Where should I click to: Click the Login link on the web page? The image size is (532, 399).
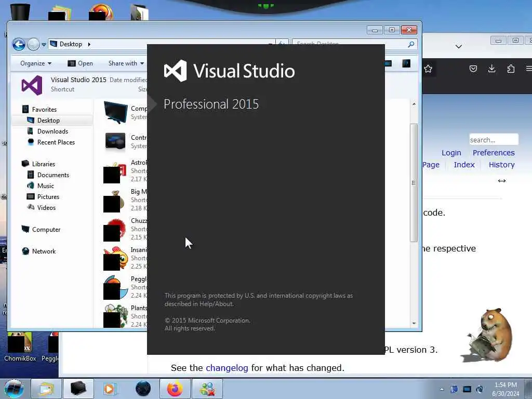pyautogui.click(x=451, y=153)
